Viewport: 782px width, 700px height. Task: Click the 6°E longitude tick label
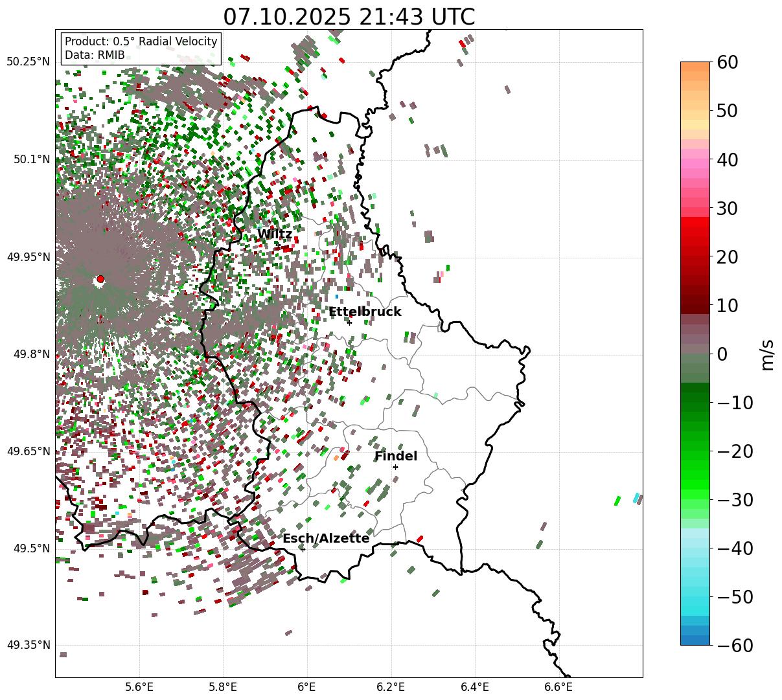[x=307, y=687]
